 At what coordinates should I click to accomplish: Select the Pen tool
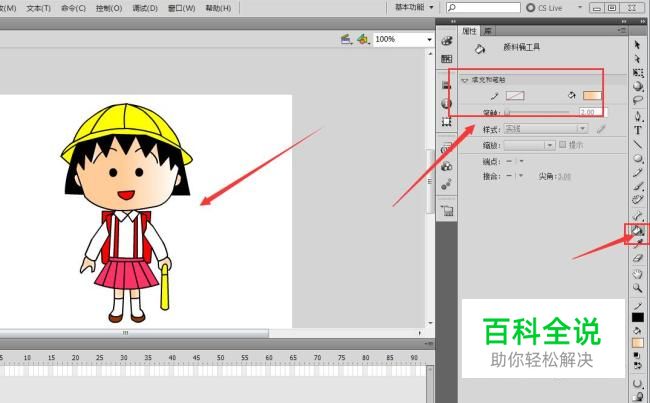click(x=638, y=117)
